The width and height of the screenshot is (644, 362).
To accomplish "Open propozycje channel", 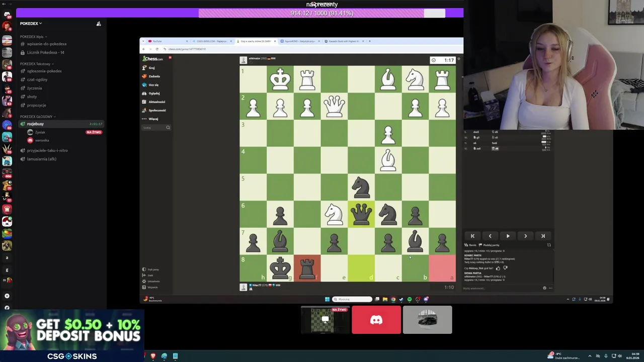I will coord(36,105).
